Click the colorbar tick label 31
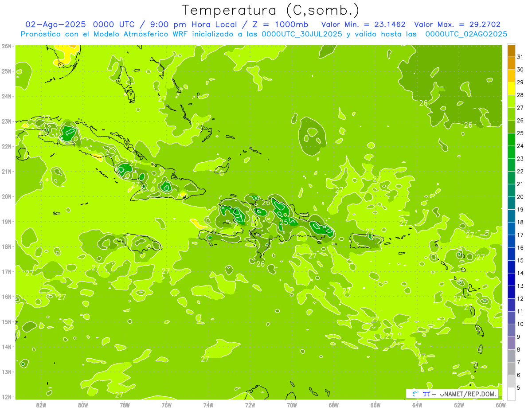 tap(520, 57)
